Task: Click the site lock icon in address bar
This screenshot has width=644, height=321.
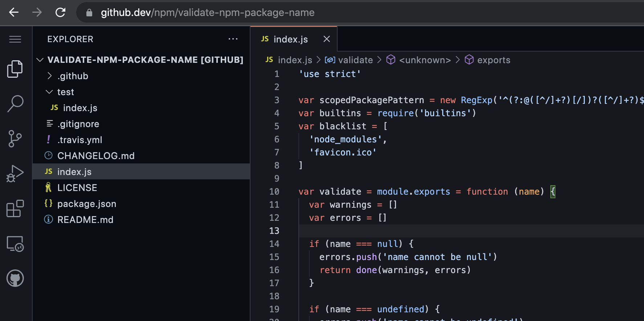Action: [x=89, y=13]
